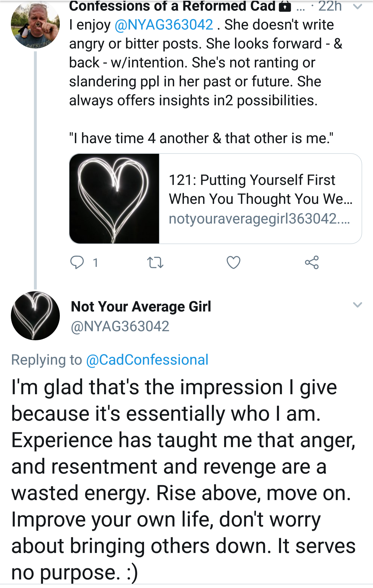Like the tweet with heart icon
The height and width of the screenshot is (588, 373).
[233, 262]
